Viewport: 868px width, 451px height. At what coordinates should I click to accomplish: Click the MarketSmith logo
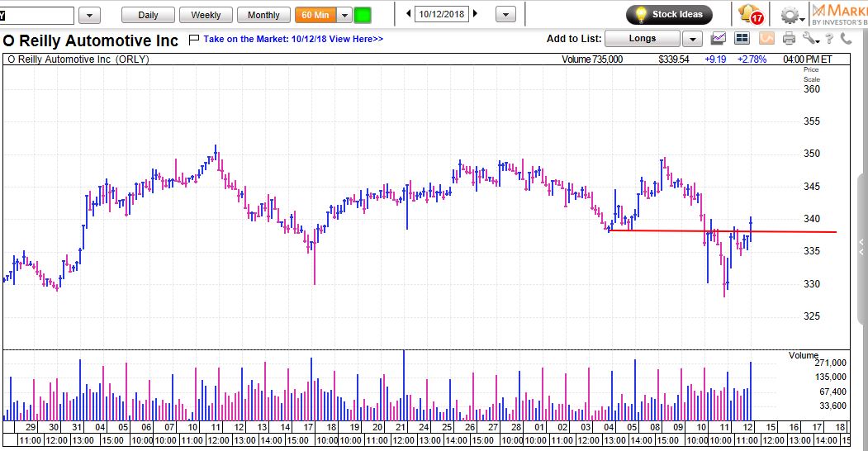[840, 14]
